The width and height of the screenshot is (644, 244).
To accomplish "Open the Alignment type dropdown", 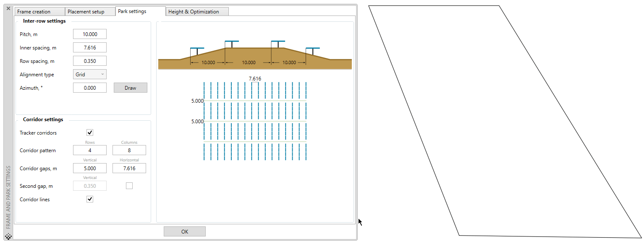I will pyautogui.click(x=90, y=74).
